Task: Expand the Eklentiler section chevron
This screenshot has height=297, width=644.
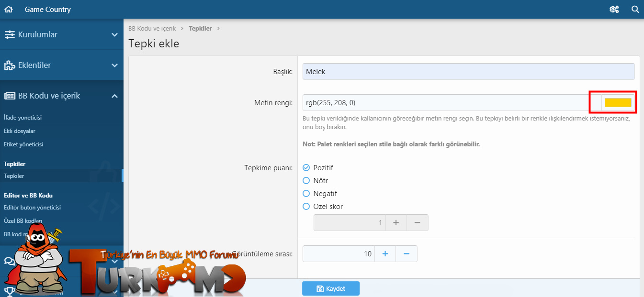Action: (114, 65)
